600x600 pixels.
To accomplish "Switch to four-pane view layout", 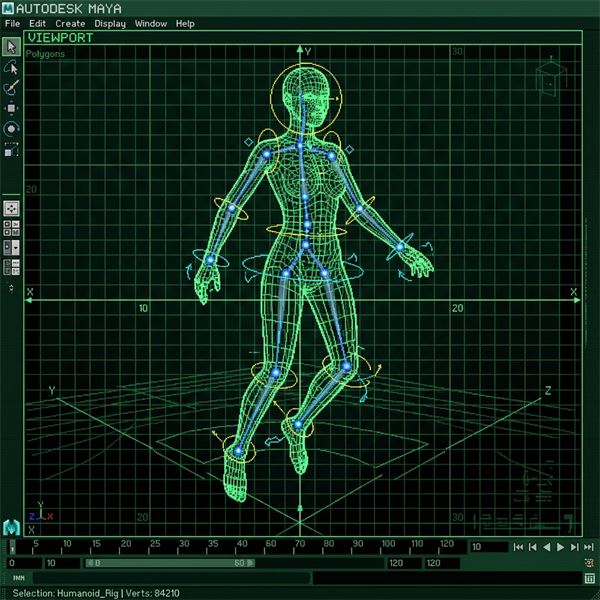I will 11,227.
